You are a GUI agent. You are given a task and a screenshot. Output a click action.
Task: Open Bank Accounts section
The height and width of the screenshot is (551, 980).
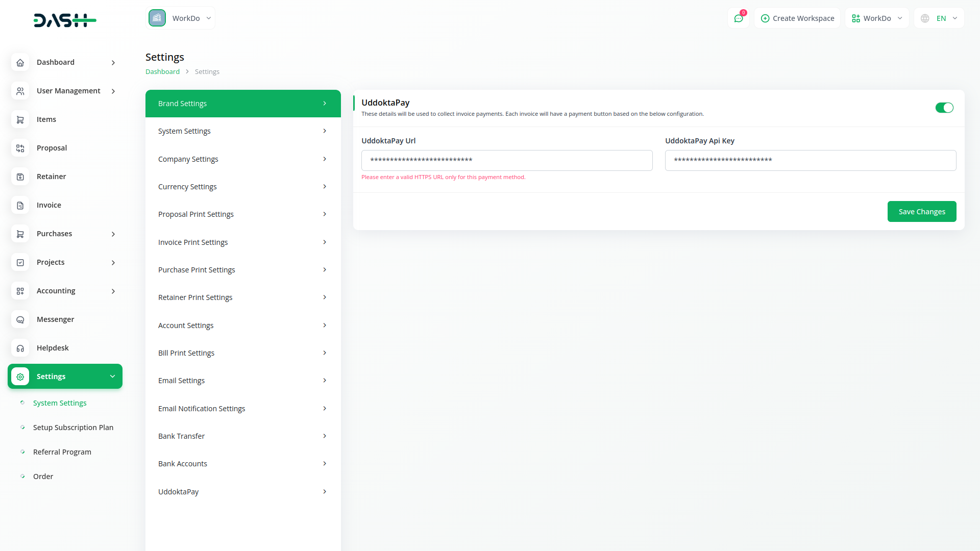(243, 464)
